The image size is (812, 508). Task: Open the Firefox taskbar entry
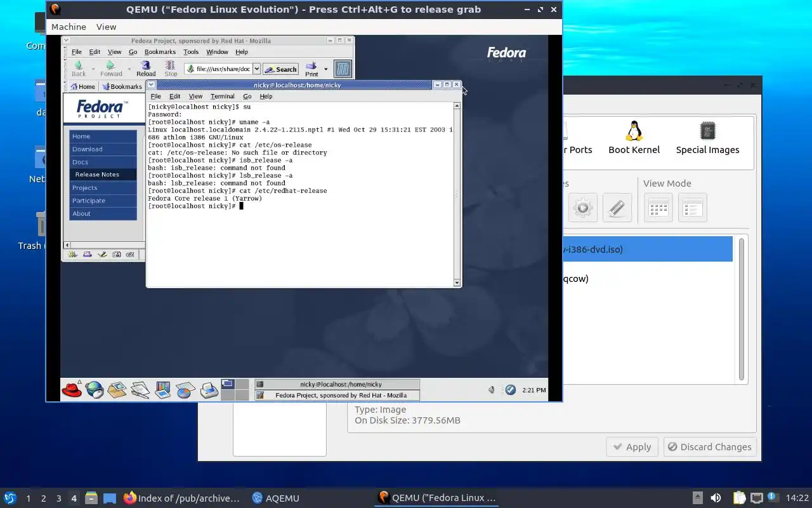pos(181,498)
